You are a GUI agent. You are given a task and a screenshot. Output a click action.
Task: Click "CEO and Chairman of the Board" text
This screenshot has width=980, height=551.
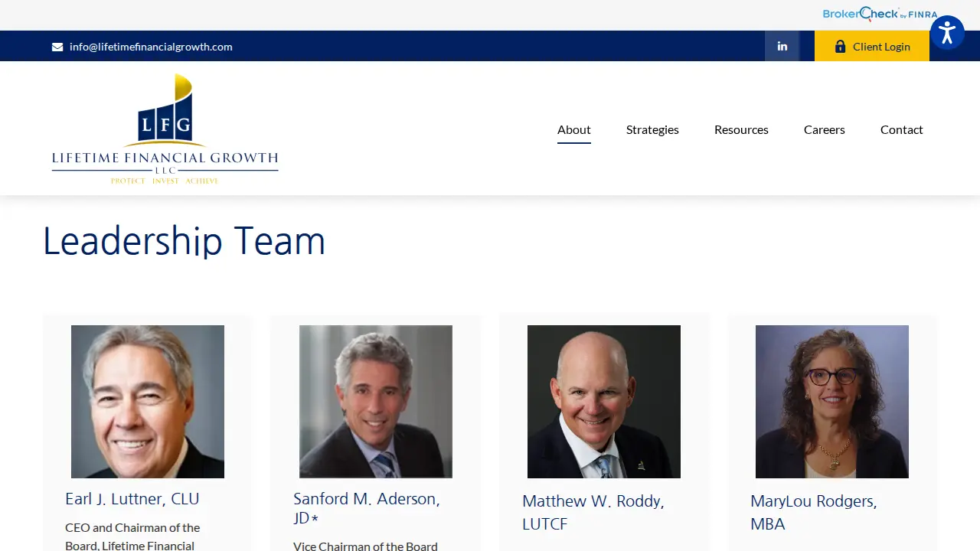[132, 536]
